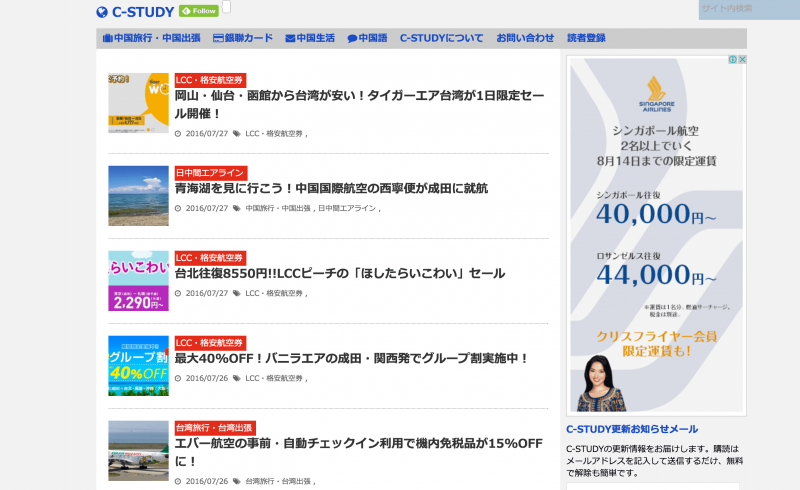Open the Peach 2,290円 sale thumbnail
This screenshot has width=800, height=490.
coord(138,281)
